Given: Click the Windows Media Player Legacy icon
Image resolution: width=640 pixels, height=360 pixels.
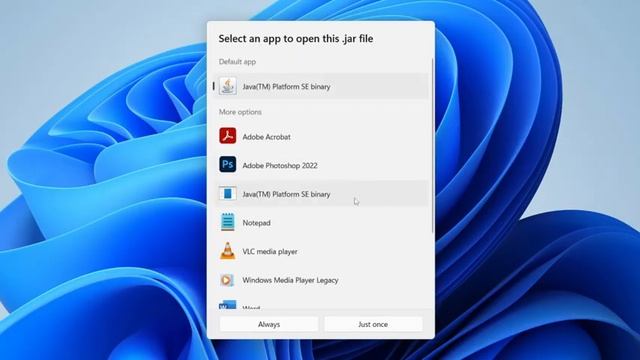Looking at the screenshot, I should (x=227, y=280).
